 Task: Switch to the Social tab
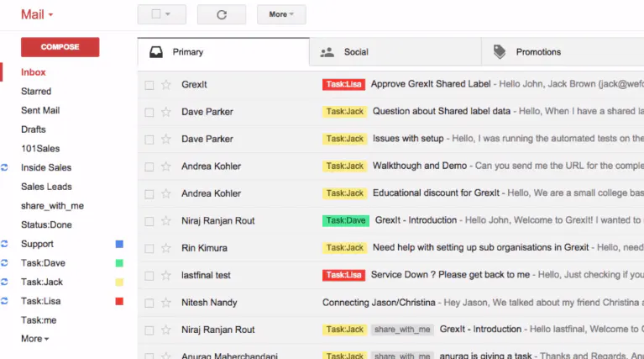[x=395, y=52]
